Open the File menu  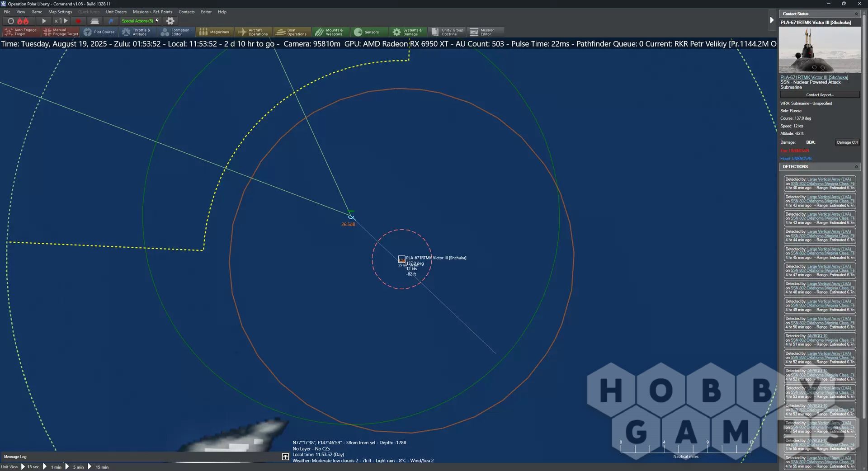pos(7,12)
